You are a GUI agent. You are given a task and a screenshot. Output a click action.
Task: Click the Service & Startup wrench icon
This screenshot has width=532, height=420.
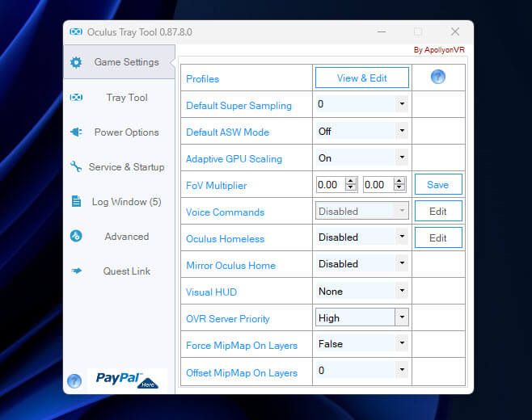tap(76, 166)
